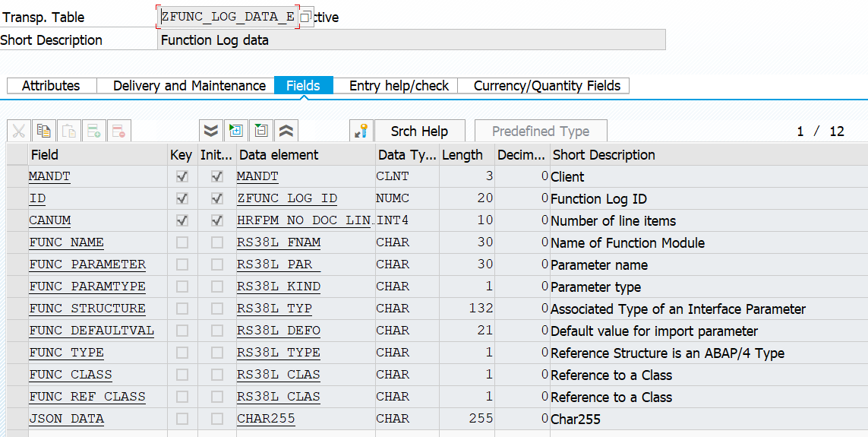Toggle the Key checkbox for MANDT
Viewport: 868px width, 437px height.
[181, 176]
